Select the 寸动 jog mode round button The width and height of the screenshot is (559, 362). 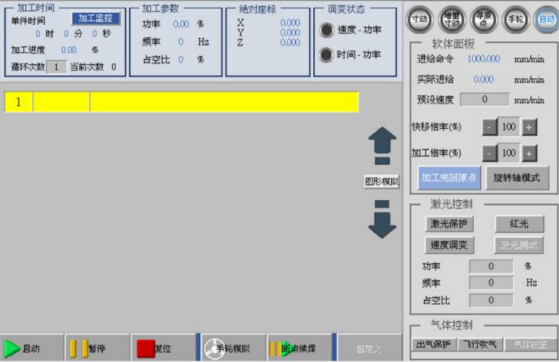[420, 19]
